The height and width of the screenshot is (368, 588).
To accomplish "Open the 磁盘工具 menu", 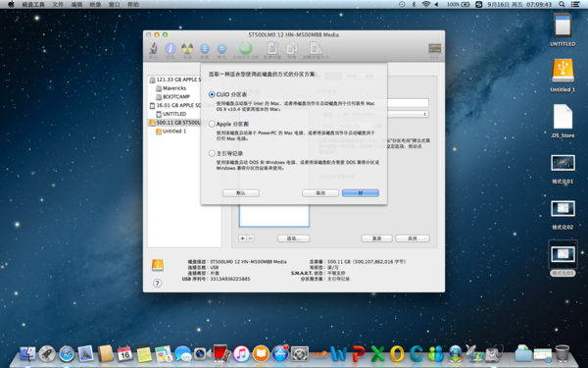I will point(33,5).
